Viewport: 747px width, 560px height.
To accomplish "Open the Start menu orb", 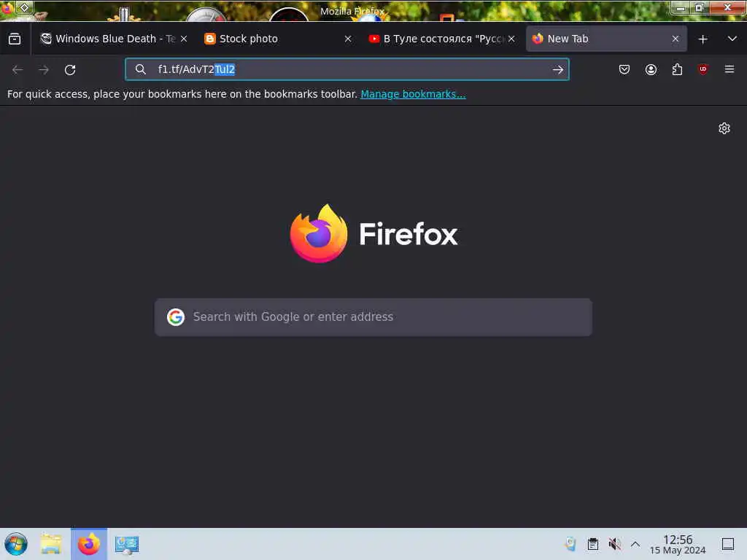I will pos(16,544).
